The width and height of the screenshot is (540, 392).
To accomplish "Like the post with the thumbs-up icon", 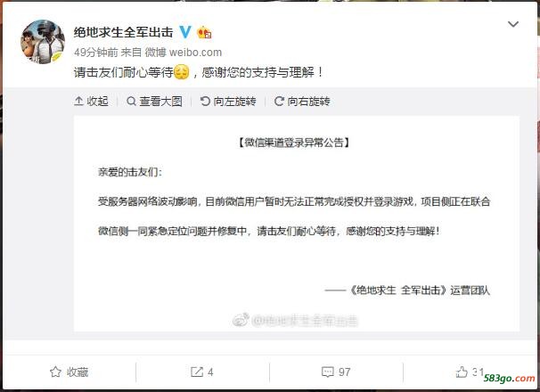I will click(462, 372).
